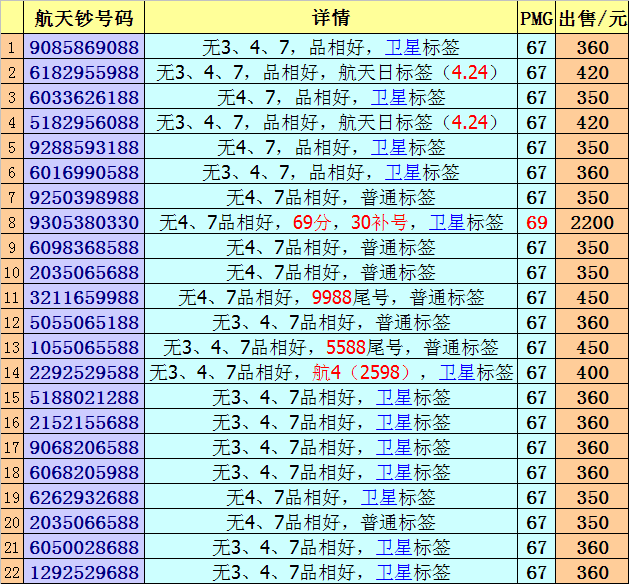This screenshot has width=629, height=584.
Task: Select serial number cell 2035066588
Action: pos(84,522)
